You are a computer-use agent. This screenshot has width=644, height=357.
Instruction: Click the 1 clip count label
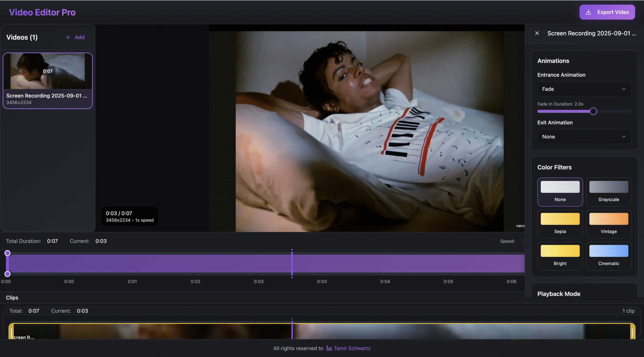(x=628, y=311)
